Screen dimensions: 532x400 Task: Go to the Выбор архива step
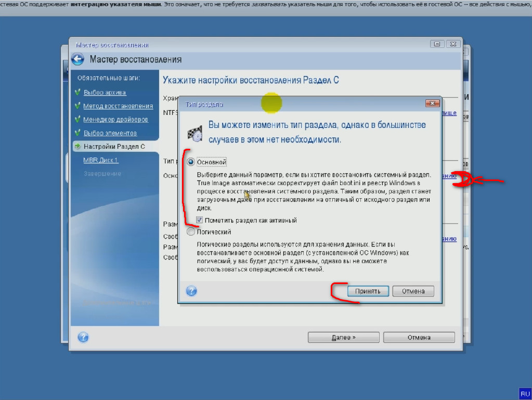tap(105, 93)
